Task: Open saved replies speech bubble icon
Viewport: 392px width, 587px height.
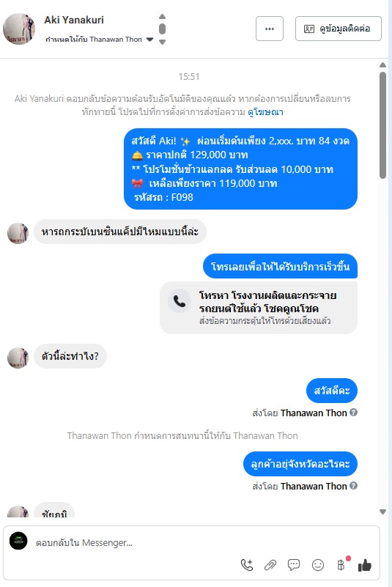Action: [294, 565]
